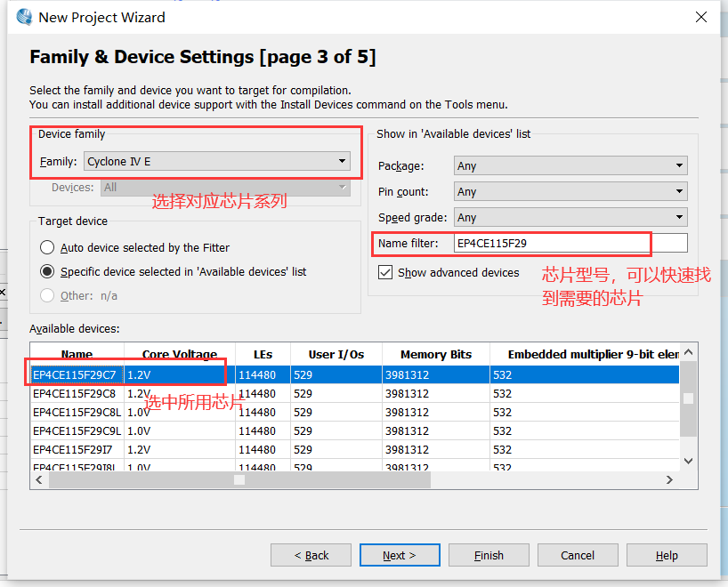Click the Name filter input field

(570, 243)
